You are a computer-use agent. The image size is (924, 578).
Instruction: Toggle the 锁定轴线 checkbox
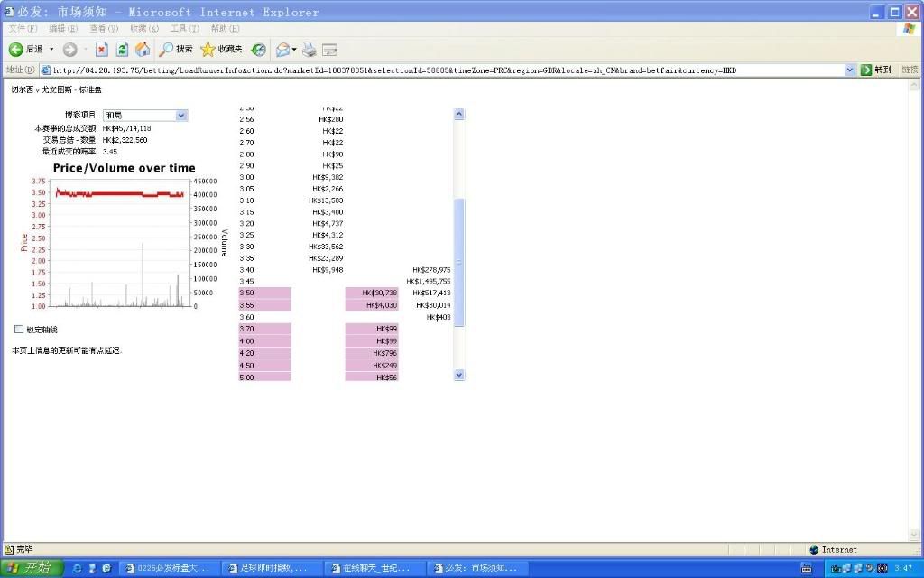click(x=19, y=330)
